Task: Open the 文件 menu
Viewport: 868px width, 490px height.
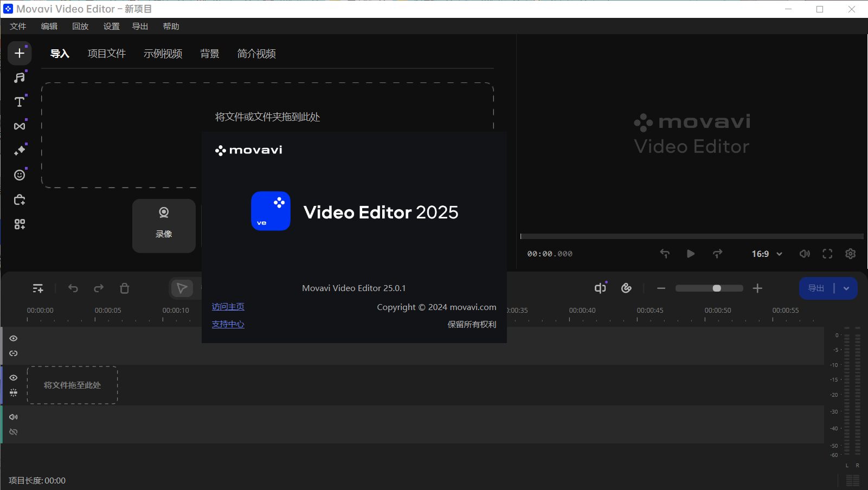Action: click(x=18, y=26)
